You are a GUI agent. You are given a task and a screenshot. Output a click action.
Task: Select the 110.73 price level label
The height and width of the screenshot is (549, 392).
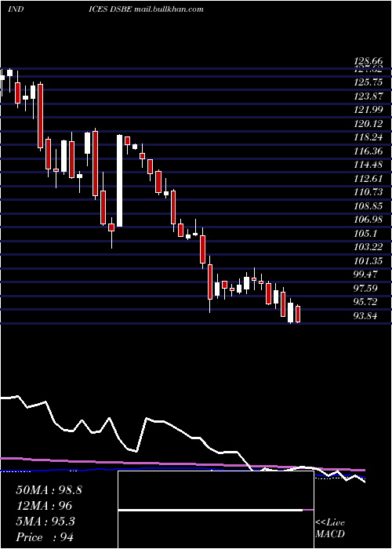pyautogui.click(x=368, y=193)
